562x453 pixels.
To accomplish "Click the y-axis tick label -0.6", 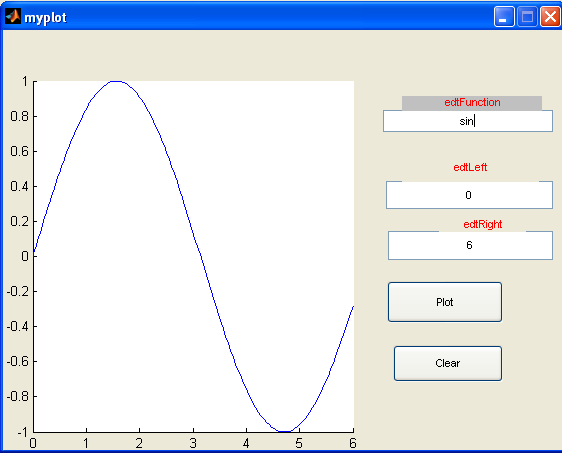I will coord(18,361).
